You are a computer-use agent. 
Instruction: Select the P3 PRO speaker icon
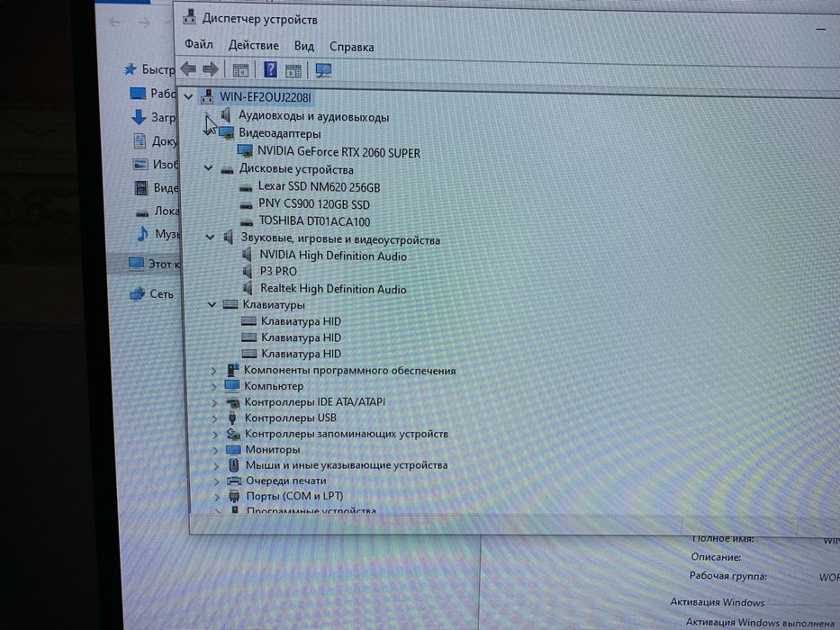[248, 271]
